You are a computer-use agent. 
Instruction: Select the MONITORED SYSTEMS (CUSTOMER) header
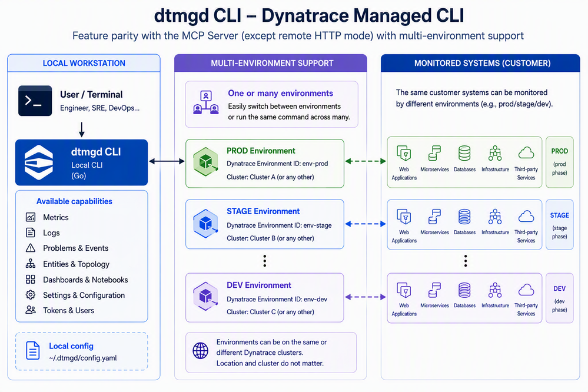[480, 63]
